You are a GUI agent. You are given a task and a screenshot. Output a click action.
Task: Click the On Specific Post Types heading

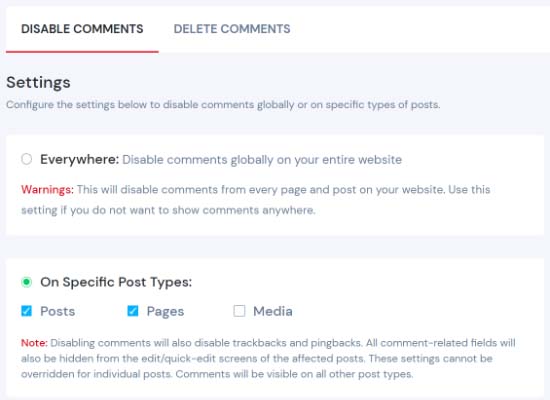(x=116, y=282)
